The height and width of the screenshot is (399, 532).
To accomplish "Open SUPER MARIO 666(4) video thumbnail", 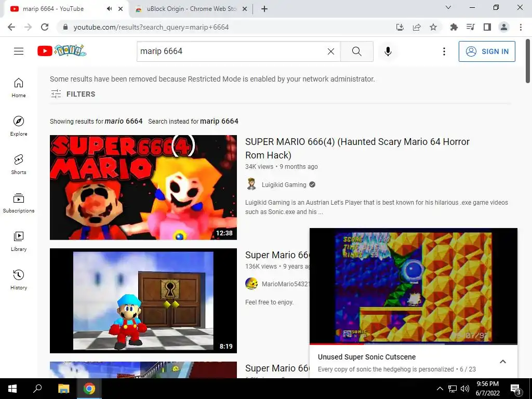I will (x=143, y=187).
